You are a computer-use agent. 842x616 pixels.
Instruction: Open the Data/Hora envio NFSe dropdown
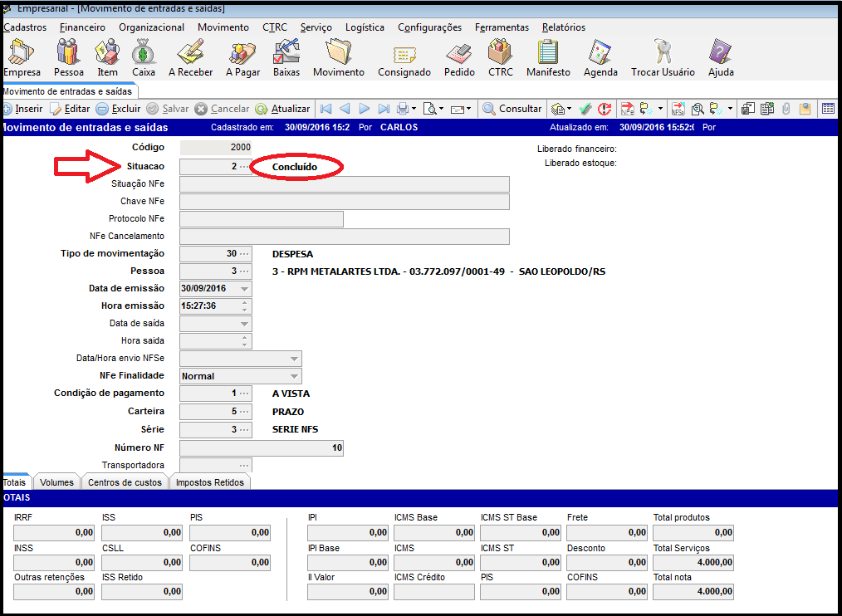pyautogui.click(x=294, y=359)
